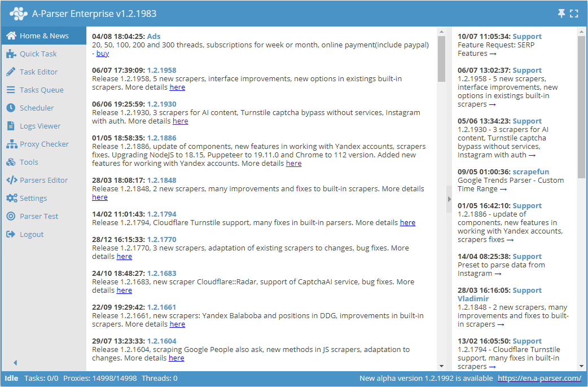
Task: Collapse the left sidebar with arrow
Action: pos(15,363)
